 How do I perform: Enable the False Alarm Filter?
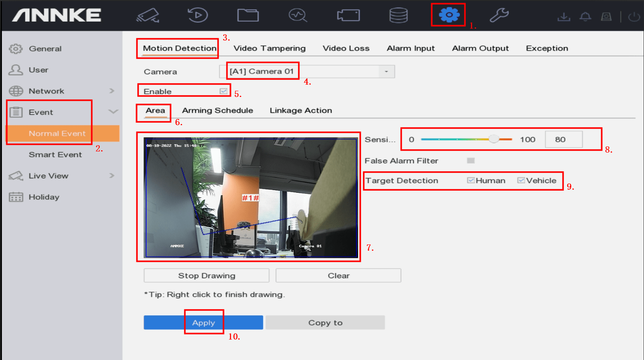(471, 160)
